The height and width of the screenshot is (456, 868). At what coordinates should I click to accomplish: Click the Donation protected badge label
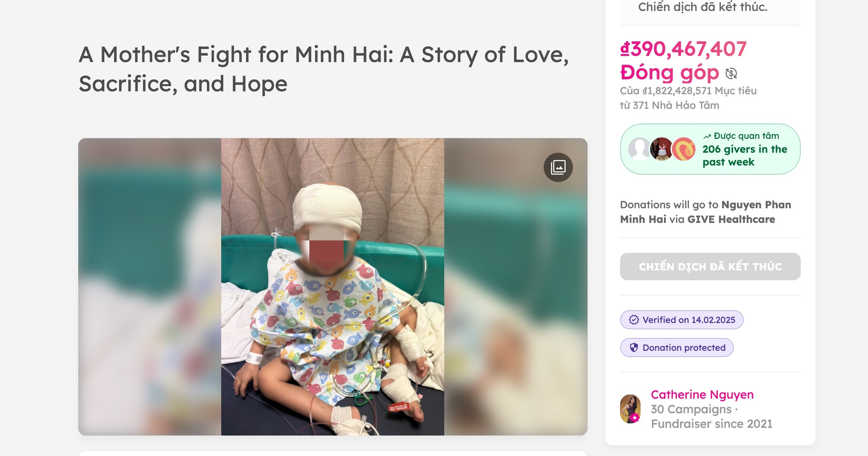point(684,348)
